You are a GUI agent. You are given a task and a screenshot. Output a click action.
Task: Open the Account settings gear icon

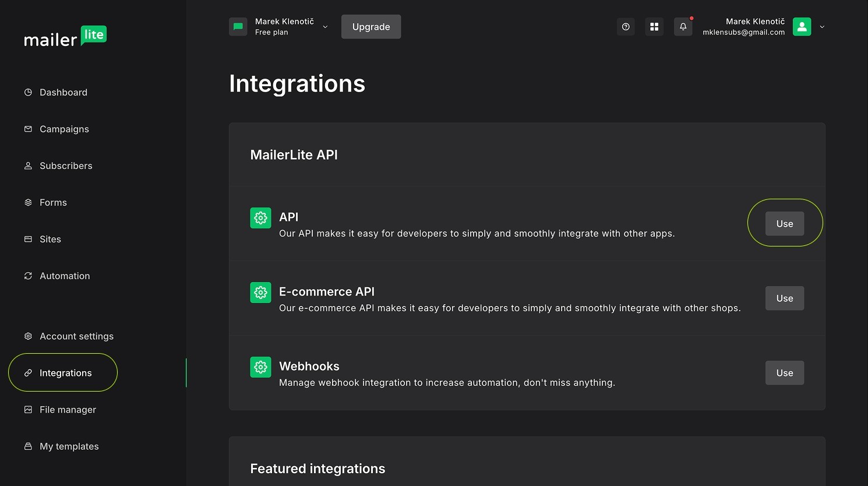click(28, 336)
